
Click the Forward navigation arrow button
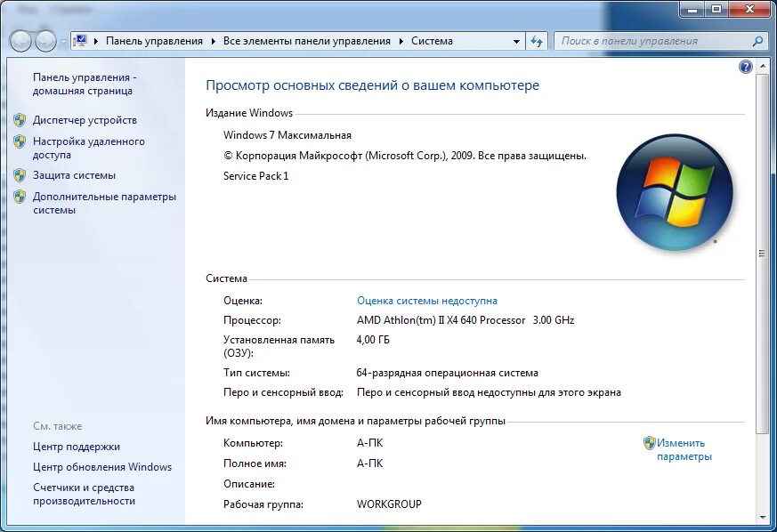coord(45,41)
